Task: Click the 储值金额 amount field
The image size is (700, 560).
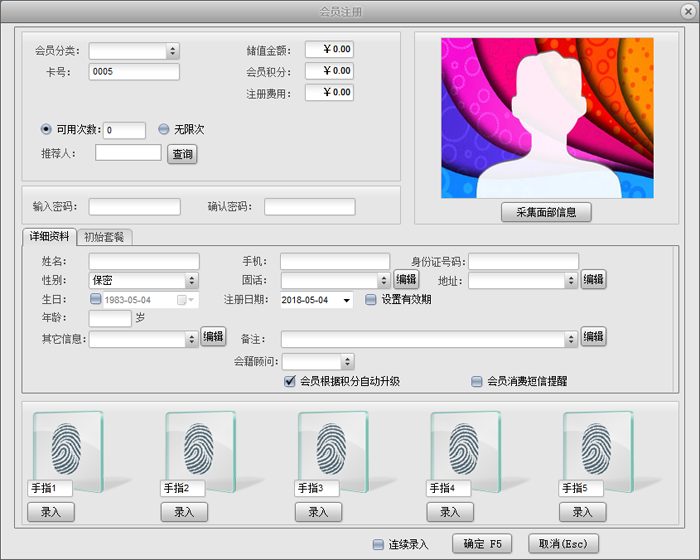Action: [x=329, y=49]
